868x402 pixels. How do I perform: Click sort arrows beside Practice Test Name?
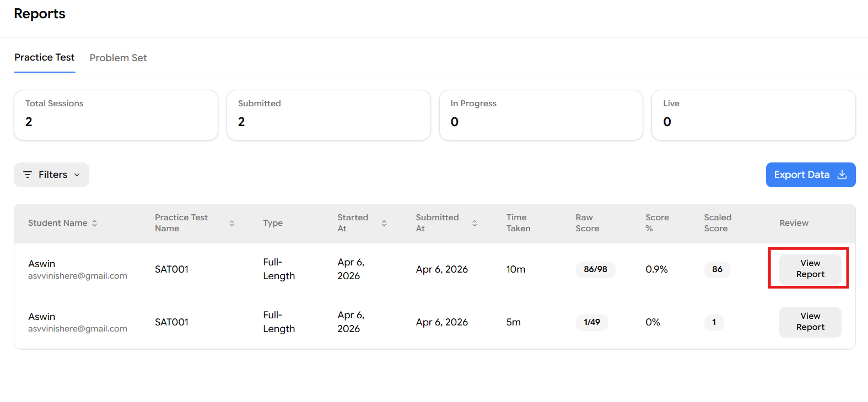[231, 223]
